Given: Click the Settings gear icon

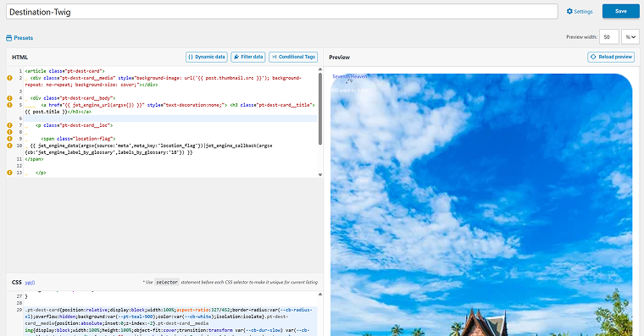Looking at the screenshot, I should click(569, 12).
